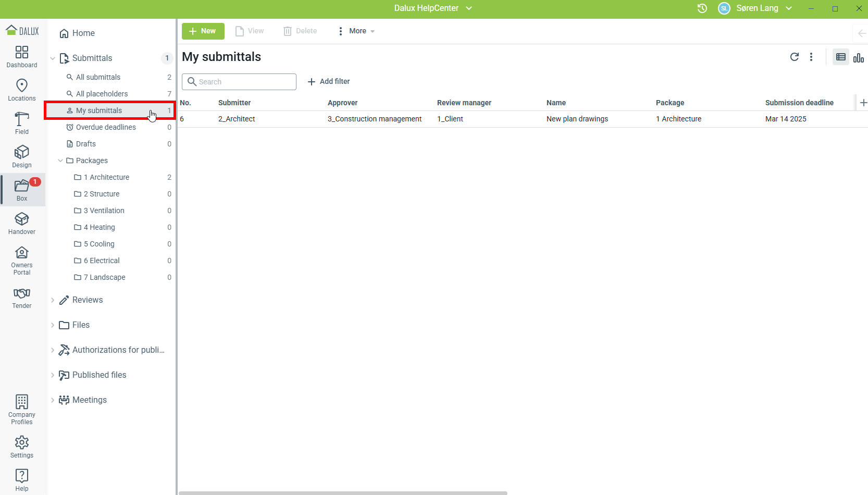Click the green New button
Viewport: 868px width, 495px height.
coord(203,31)
